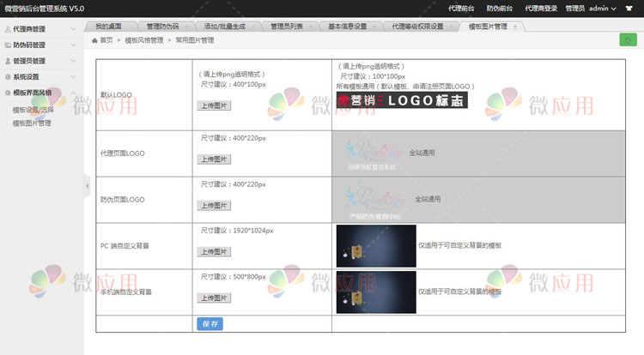This screenshot has width=644, height=355.
Task: Click the 代理商管理 user icon in sidebar
Action: tap(8, 29)
